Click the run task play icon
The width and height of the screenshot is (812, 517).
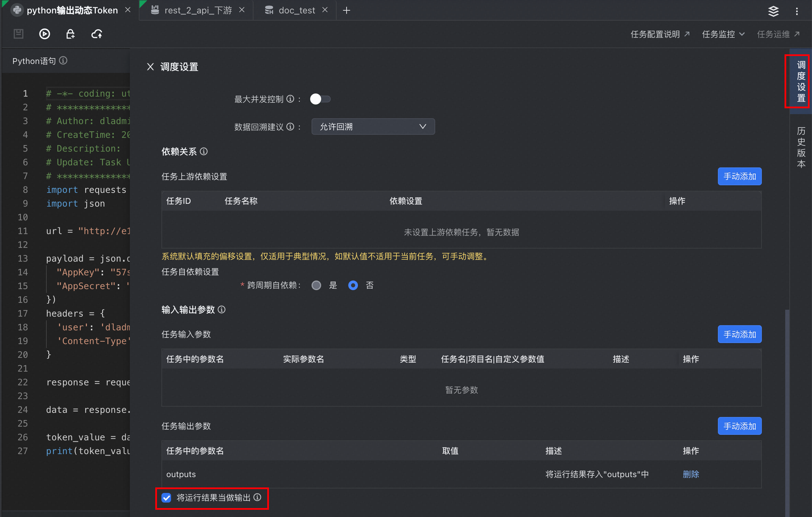[x=44, y=34]
